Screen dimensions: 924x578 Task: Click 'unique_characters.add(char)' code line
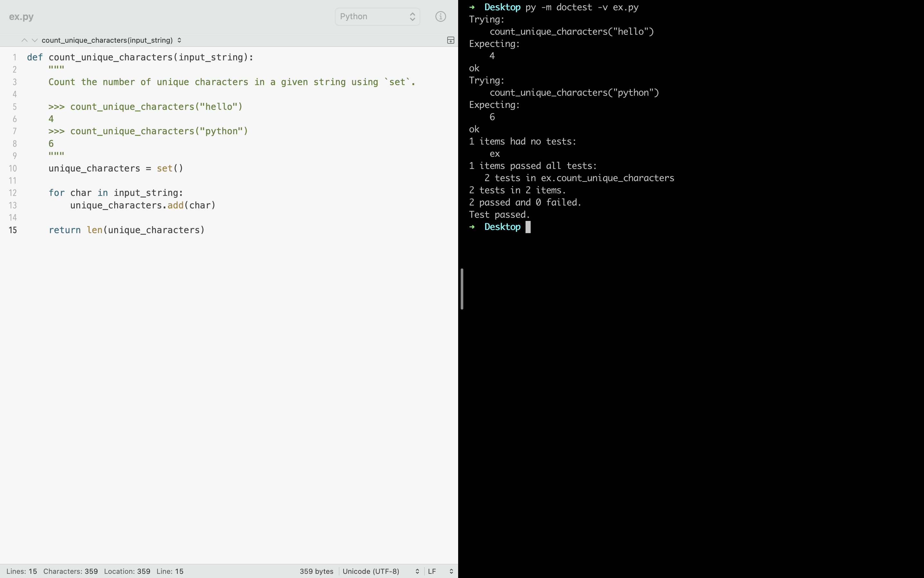[x=143, y=205]
